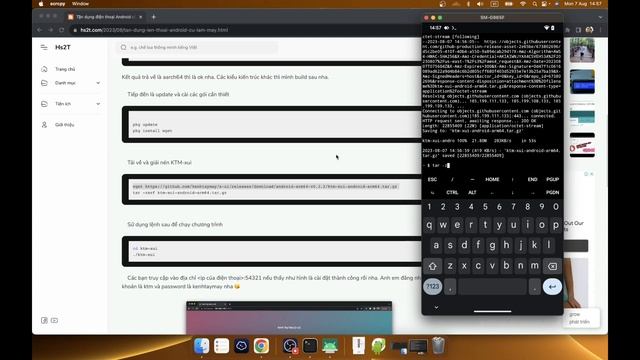
Task: Open Finder from the Dock
Action: point(202,346)
